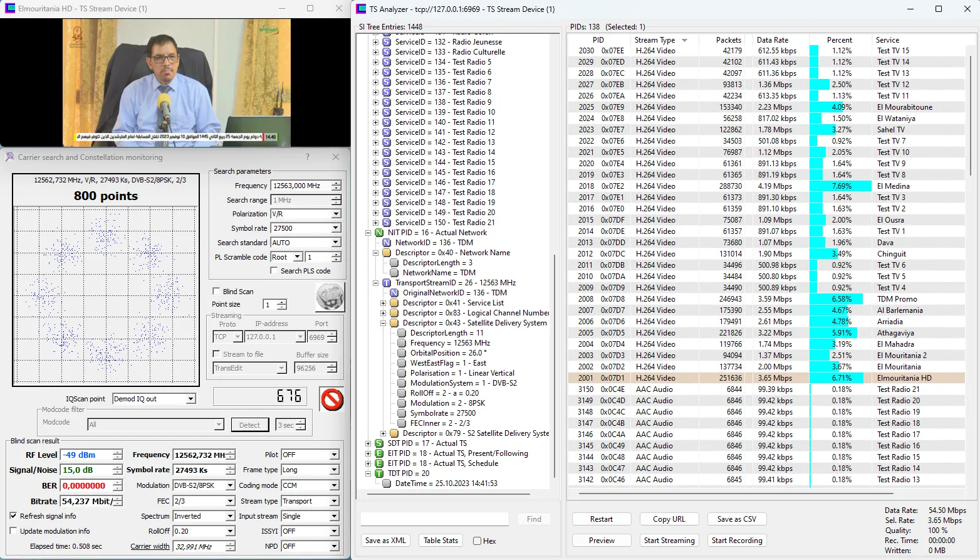
Task: Click the TransportStreamID 26 node icon
Action: (387, 283)
